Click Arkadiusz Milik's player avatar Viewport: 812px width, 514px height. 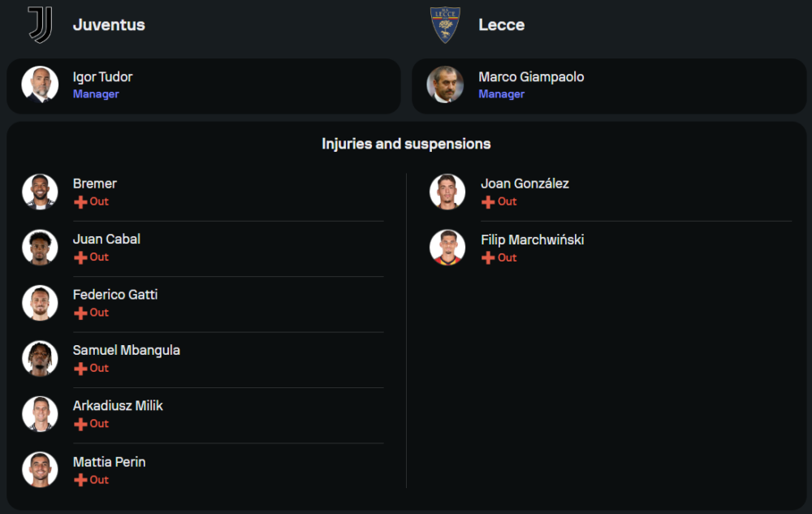point(40,414)
